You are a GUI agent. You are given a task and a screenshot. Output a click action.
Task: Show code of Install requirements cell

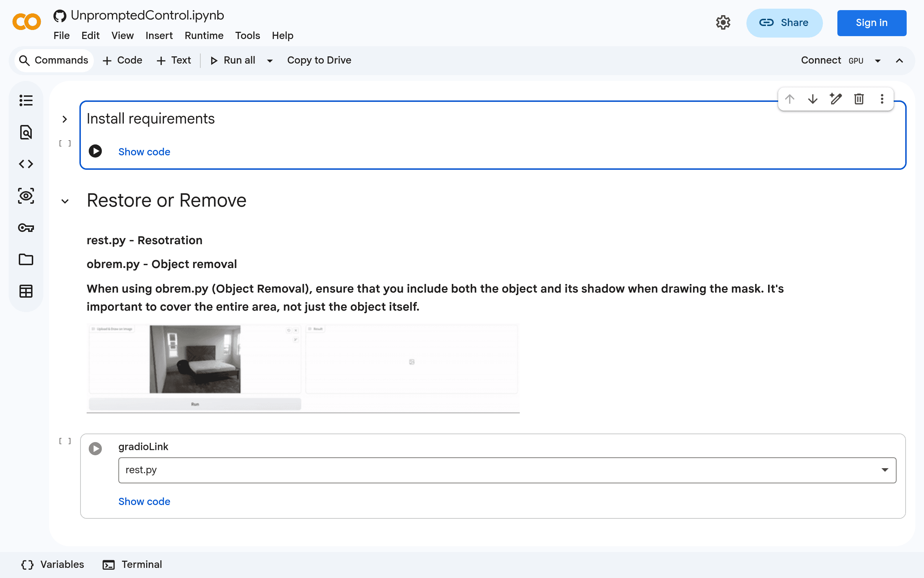pyautogui.click(x=144, y=152)
